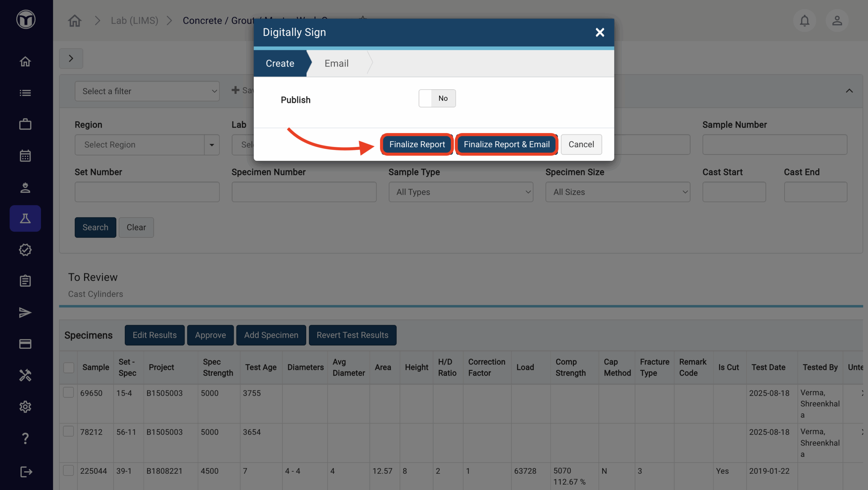Screen dimensions: 868x490
Task: Click Finalize Report & Email button
Action: point(507,144)
